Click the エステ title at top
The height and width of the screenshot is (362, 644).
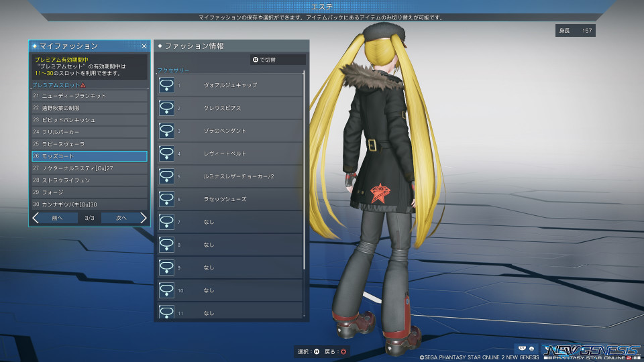pos(322,7)
